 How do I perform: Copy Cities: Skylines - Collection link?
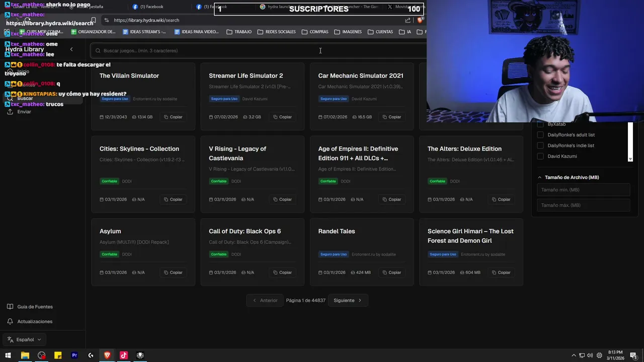click(x=173, y=199)
